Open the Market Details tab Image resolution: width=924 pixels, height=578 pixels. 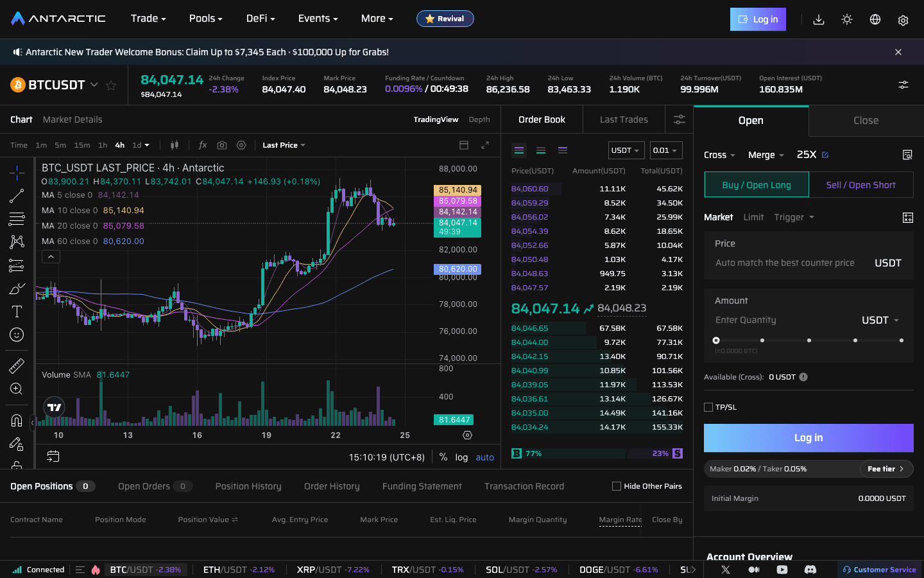tap(73, 119)
